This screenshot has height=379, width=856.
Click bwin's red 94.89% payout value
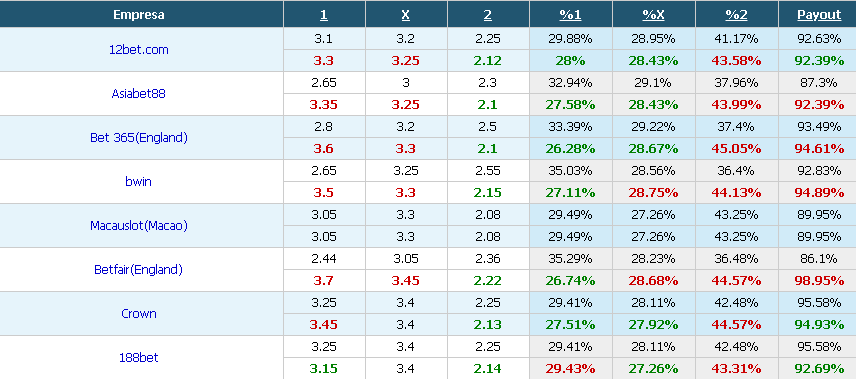pos(819,193)
